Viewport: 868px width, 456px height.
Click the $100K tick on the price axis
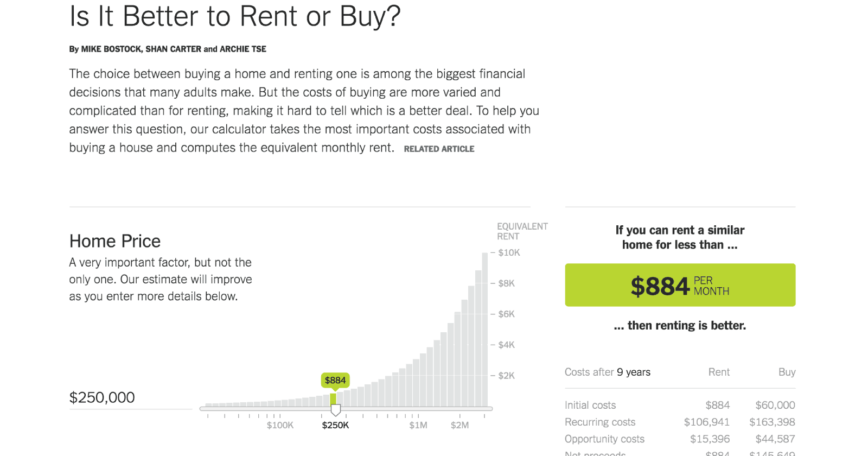280,425
